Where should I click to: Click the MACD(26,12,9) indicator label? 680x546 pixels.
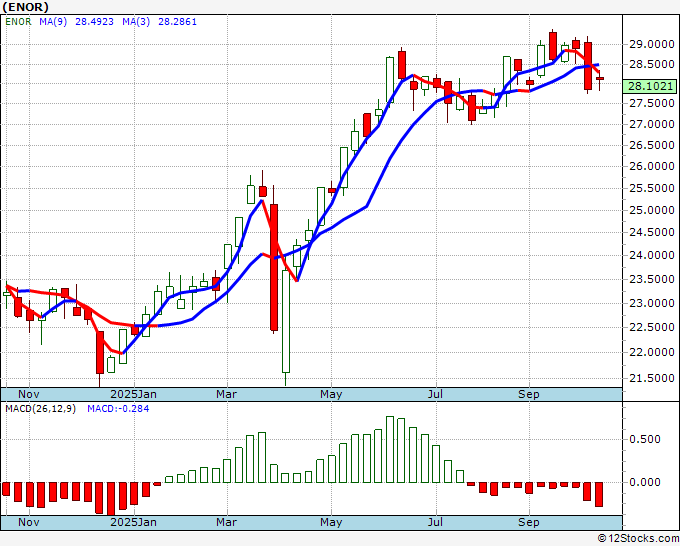(x=40, y=409)
